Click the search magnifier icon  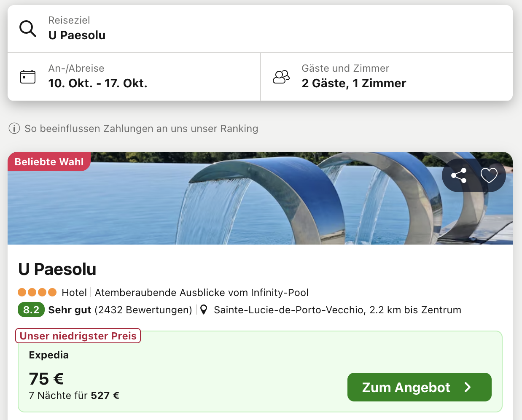[28, 29]
